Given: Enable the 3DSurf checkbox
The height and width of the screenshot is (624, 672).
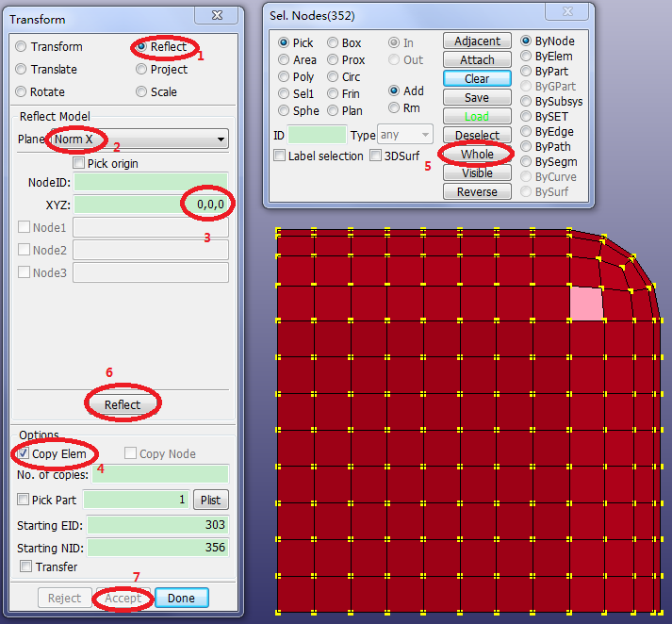Looking at the screenshot, I should pyautogui.click(x=375, y=156).
